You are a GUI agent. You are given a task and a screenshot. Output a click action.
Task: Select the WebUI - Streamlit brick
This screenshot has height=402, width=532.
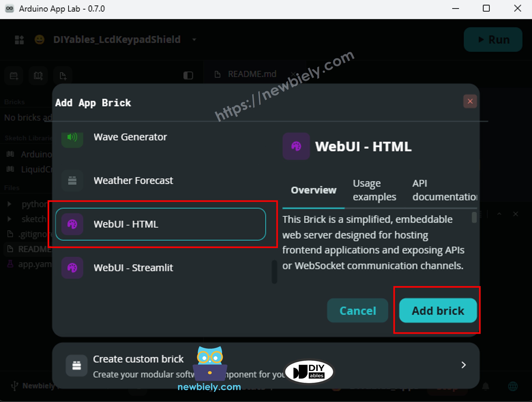pyautogui.click(x=160, y=268)
